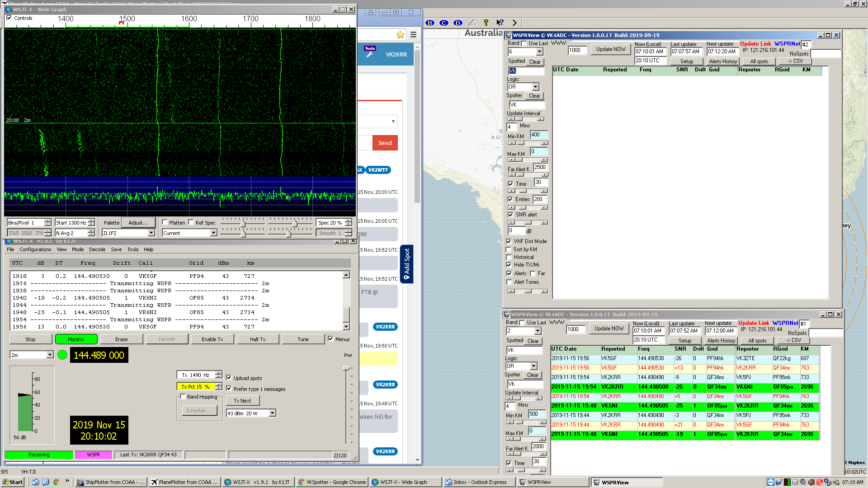Click the blue D oval toolbar icon

[458, 23]
